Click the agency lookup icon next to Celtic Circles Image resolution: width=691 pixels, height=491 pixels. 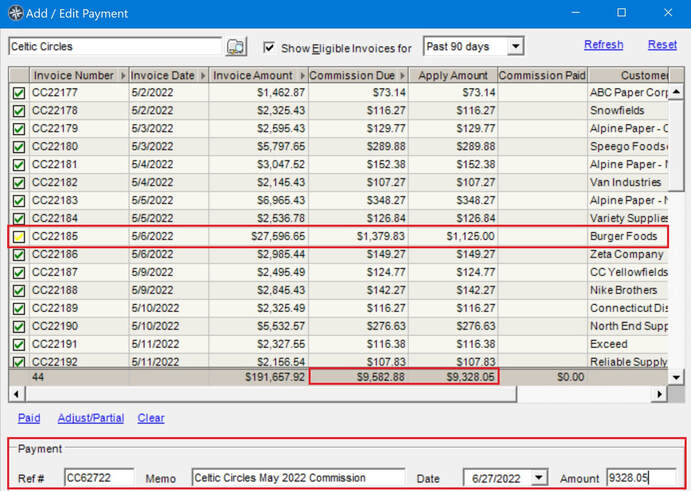coord(236,47)
